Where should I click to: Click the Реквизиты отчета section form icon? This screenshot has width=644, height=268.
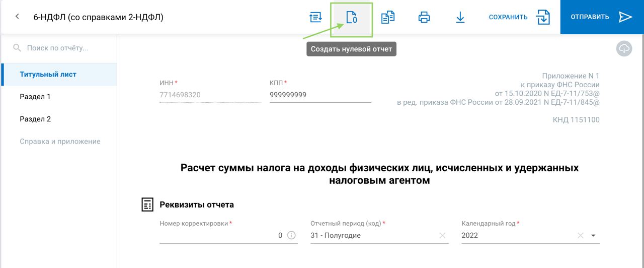pos(147,205)
